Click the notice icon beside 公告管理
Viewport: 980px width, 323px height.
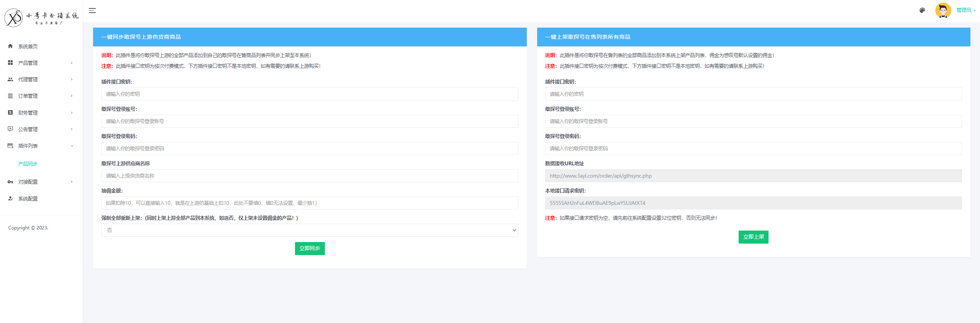[10, 129]
